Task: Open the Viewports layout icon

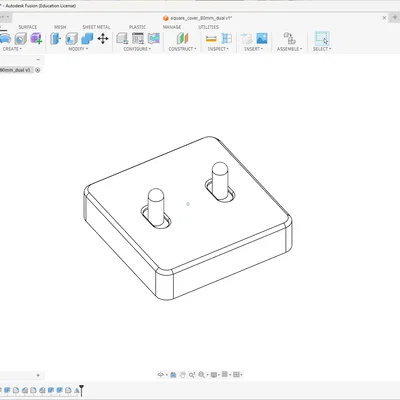Action: (236, 375)
